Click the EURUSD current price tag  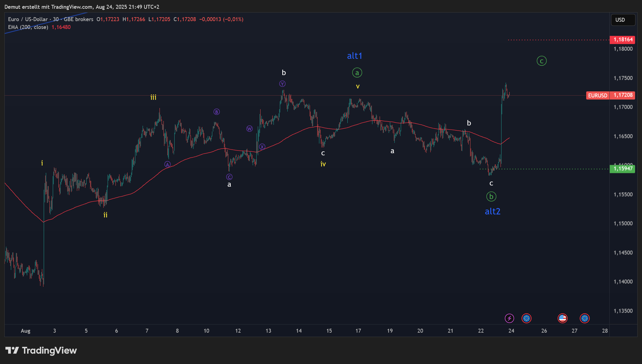(x=597, y=95)
